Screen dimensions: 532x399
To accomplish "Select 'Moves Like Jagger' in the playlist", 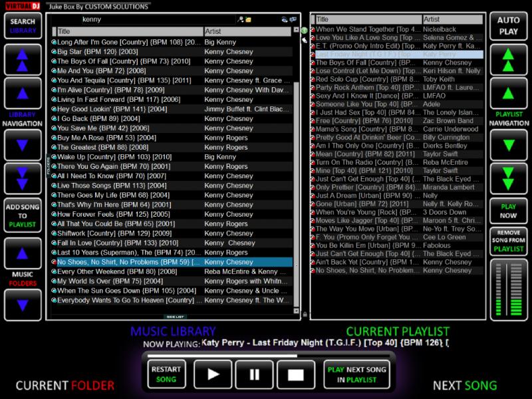I will 397,221.
